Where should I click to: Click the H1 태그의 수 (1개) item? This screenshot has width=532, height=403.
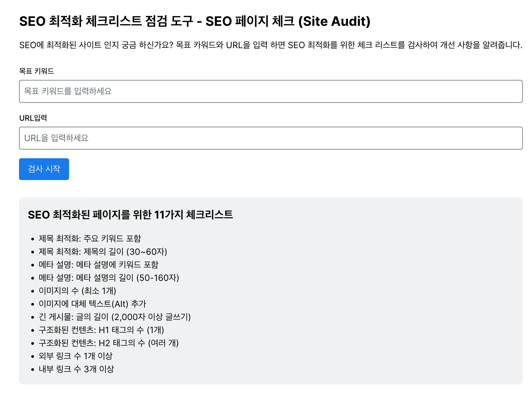point(101,330)
